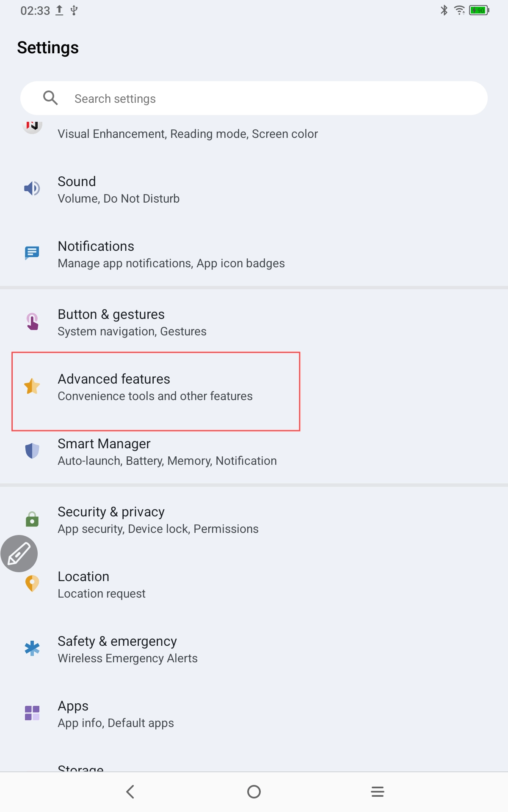Tap the Security & privacy lock icon
The width and height of the screenshot is (508, 812).
click(x=32, y=519)
